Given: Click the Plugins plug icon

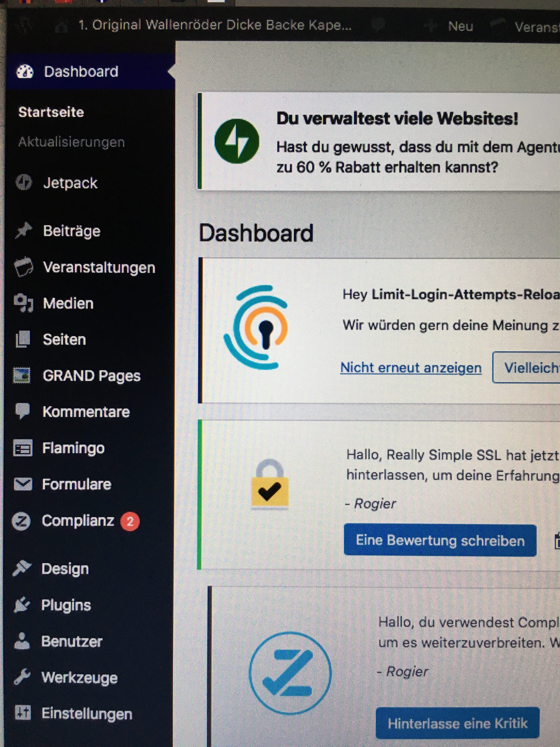Looking at the screenshot, I should pyautogui.click(x=22, y=605).
